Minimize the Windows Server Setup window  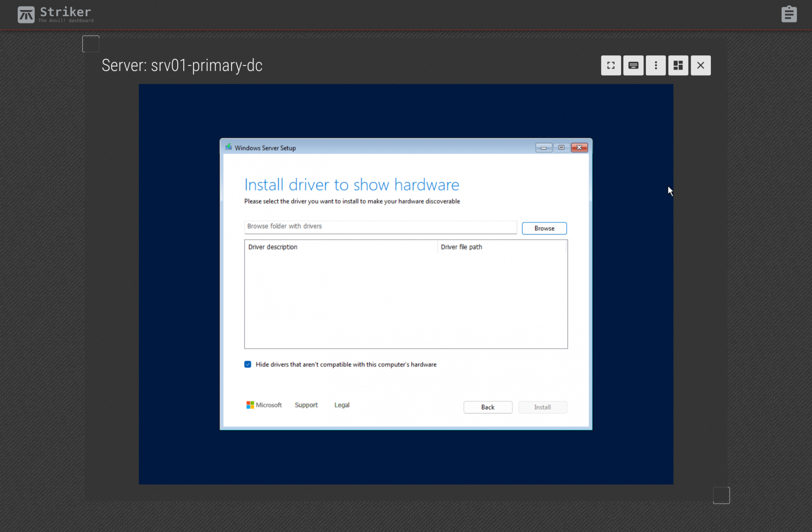543,148
